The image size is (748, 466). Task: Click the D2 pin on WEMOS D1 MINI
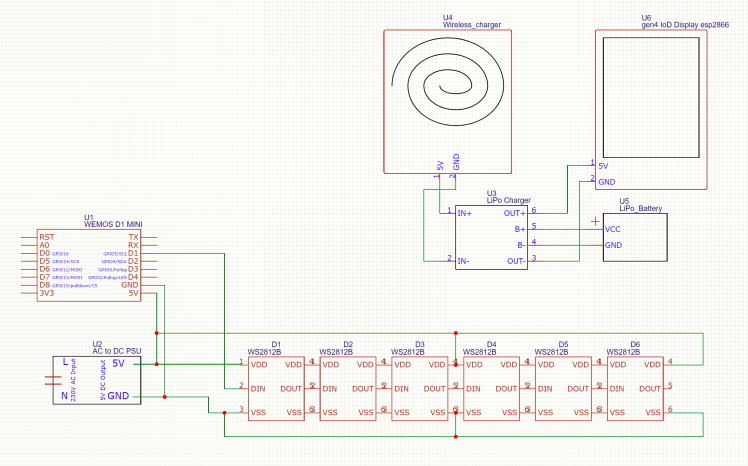pos(133,261)
